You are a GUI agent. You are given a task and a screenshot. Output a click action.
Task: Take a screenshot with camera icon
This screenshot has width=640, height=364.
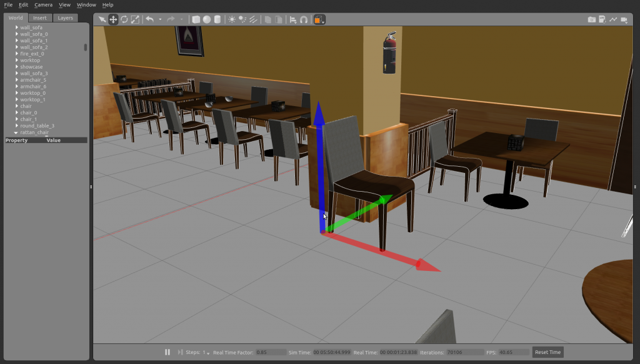tap(591, 19)
